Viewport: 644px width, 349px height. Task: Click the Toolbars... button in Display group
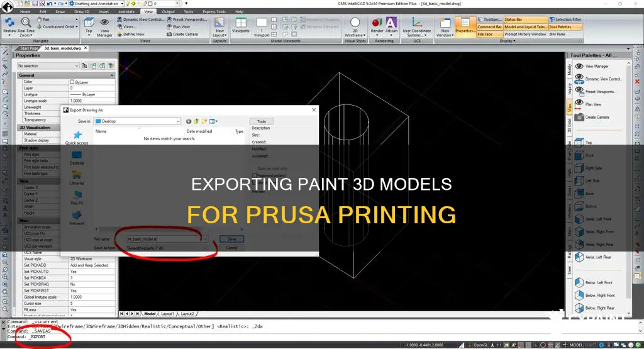tap(489, 19)
